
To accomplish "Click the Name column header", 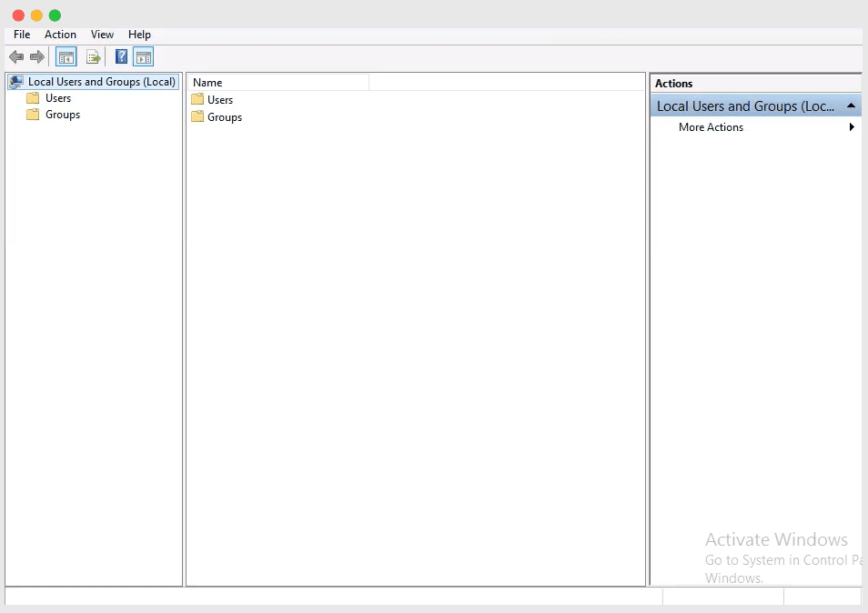I will click(278, 83).
